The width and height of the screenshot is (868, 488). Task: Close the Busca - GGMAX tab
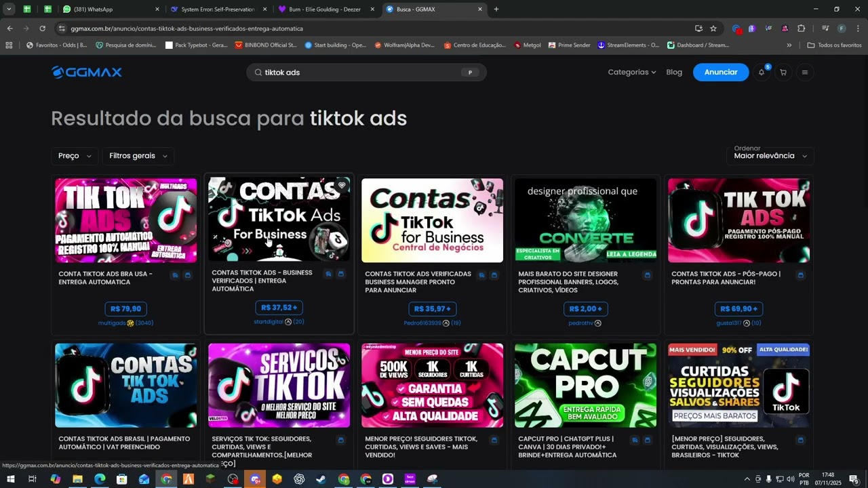[x=480, y=9]
